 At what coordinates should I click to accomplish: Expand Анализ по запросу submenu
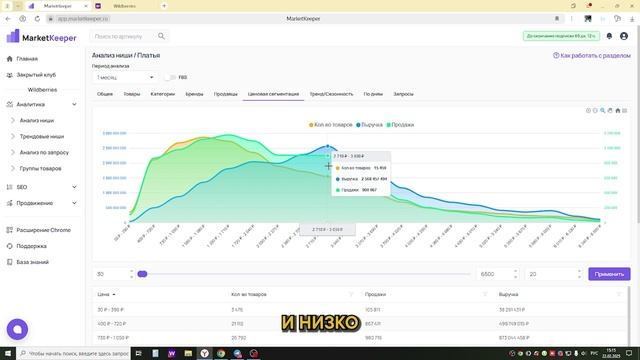click(x=13, y=152)
